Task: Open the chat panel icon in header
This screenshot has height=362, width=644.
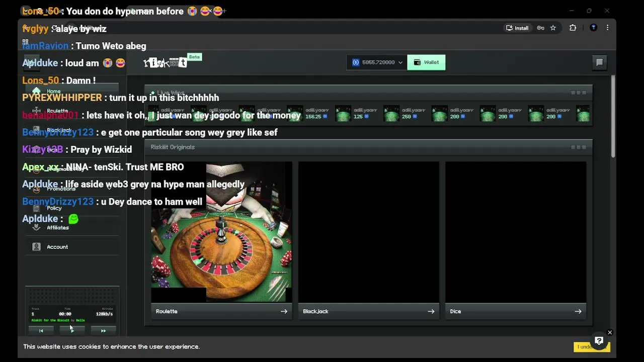Action: (599, 62)
